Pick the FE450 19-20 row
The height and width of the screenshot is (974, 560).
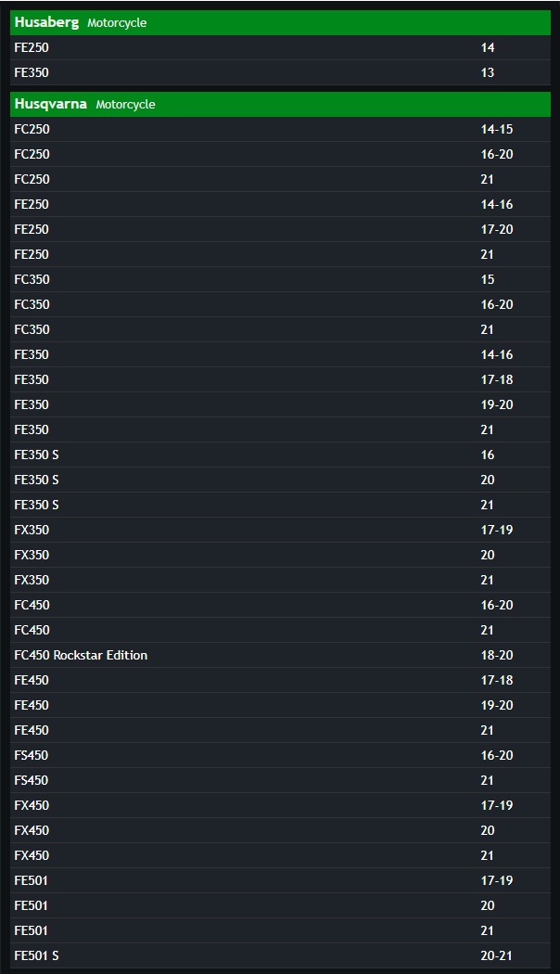coord(280,705)
